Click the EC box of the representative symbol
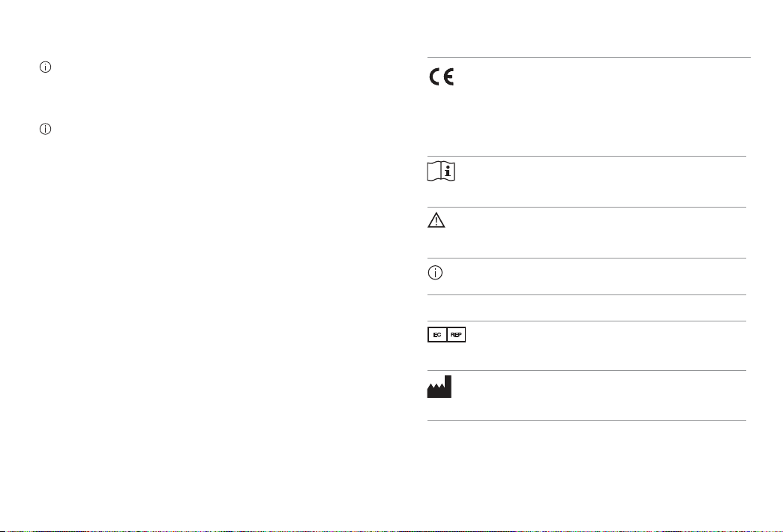This screenshot has height=532, width=783. coord(437,334)
